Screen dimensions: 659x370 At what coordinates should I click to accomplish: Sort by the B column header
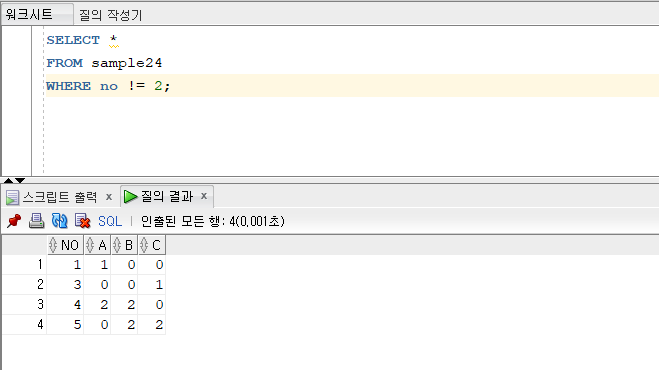tap(124, 245)
